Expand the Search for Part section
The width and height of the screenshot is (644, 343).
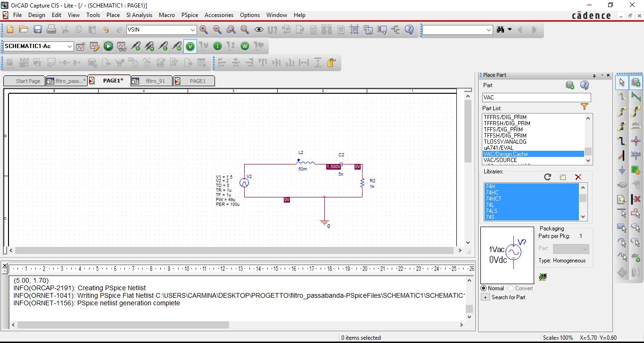coord(485,297)
